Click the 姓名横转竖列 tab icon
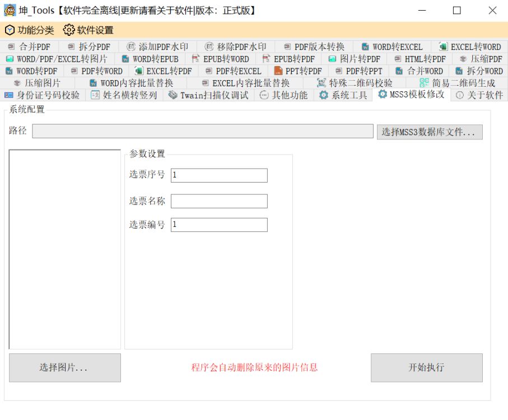The image size is (508, 420). (95, 95)
